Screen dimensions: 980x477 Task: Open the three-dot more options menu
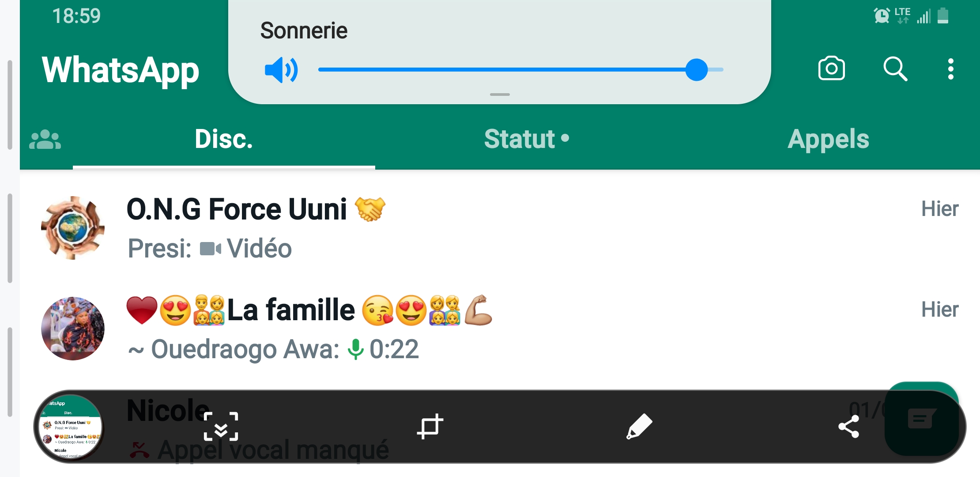(950, 69)
